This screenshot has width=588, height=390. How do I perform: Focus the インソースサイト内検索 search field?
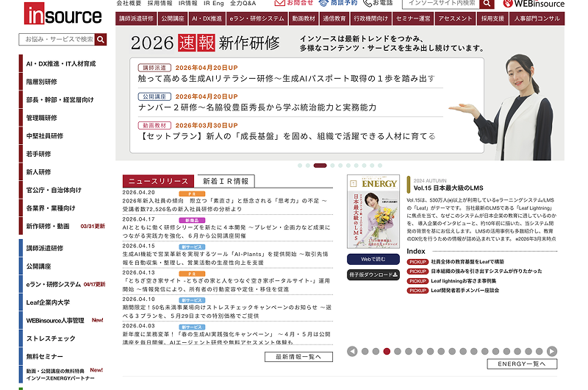pyautogui.click(x=440, y=4)
